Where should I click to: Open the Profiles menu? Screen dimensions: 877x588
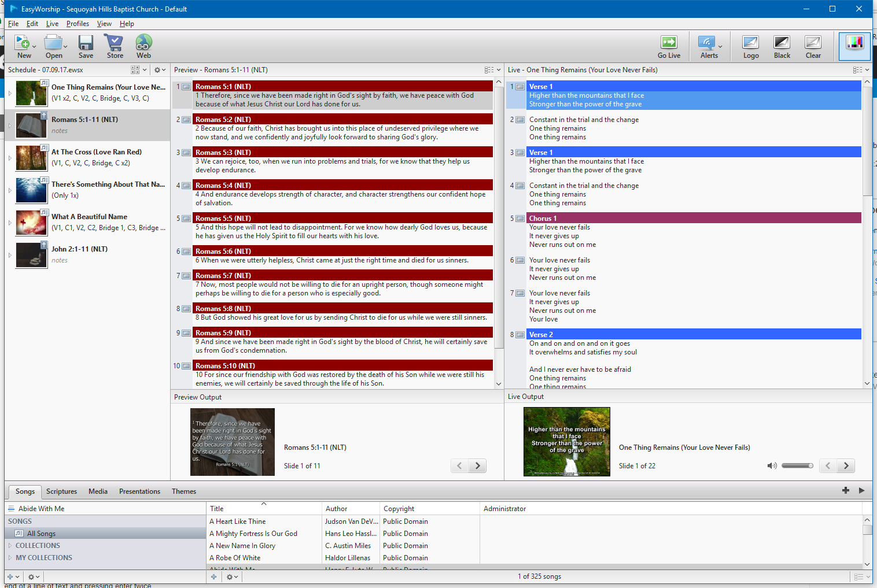click(x=78, y=24)
